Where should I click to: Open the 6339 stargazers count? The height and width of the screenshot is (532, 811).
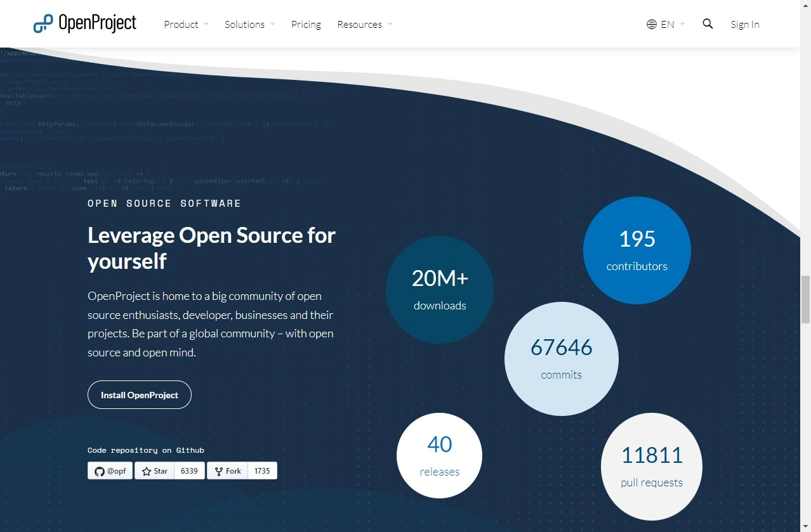189,471
